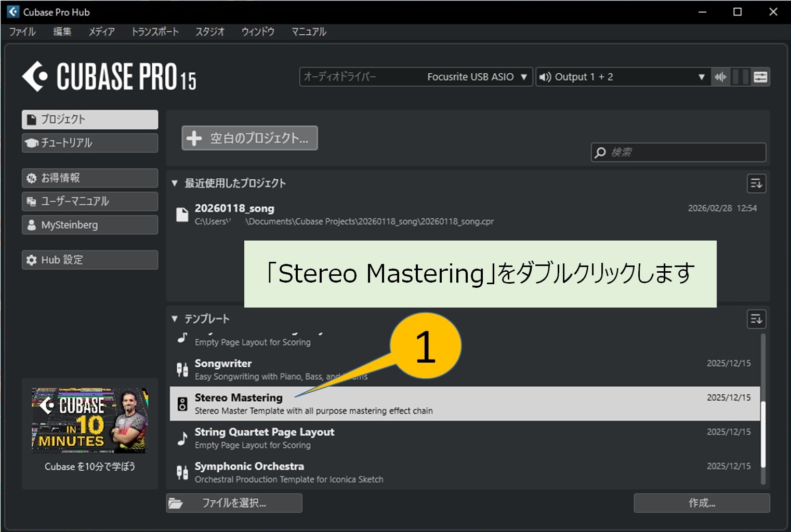Click the sort icon for recent projects
The image size is (791, 532).
point(757,183)
